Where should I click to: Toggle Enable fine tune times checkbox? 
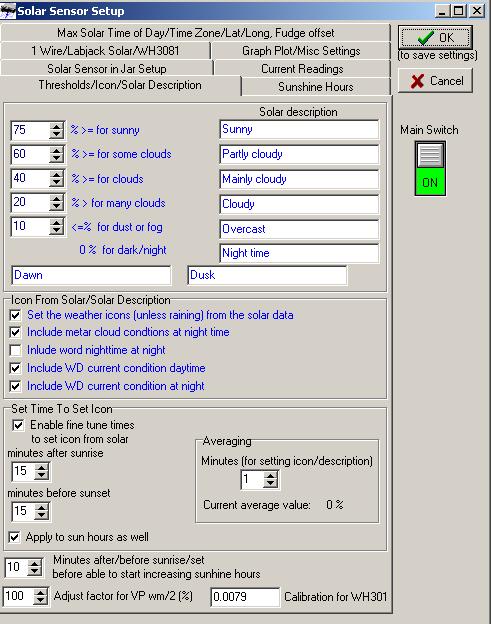click(18, 425)
